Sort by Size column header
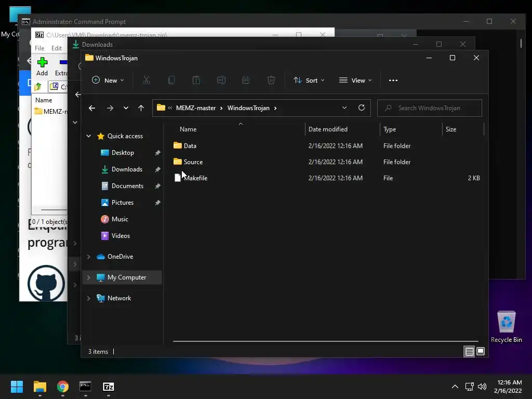The height and width of the screenshot is (399, 532). [x=451, y=129]
